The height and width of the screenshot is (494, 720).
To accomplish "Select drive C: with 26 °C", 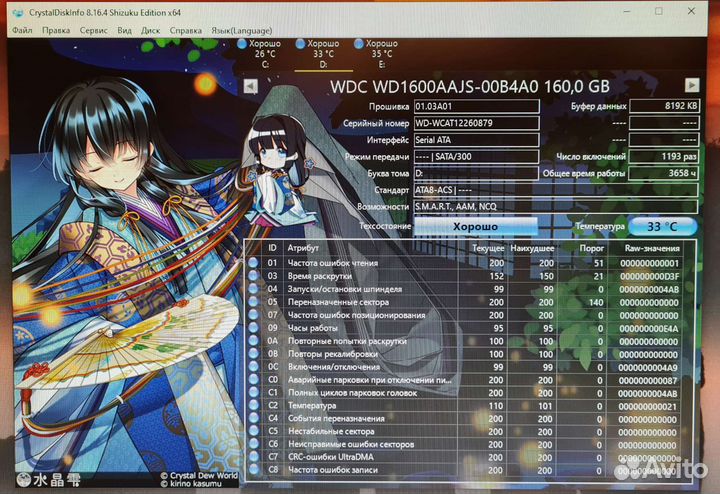I will [x=260, y=54].
